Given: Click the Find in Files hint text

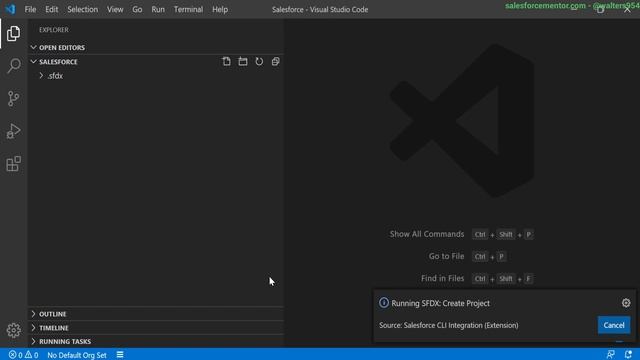Looking at the screenshot, I should coord(442,278).
